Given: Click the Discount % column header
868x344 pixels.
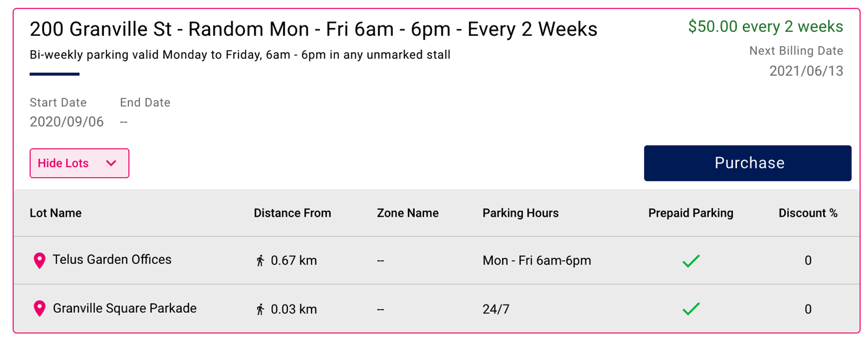Looking at the screenshot, I should [808, 213].
